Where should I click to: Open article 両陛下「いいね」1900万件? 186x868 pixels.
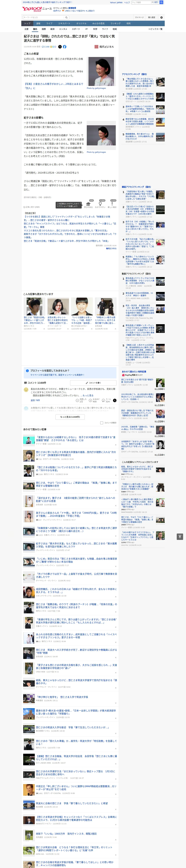tap(66, 834)
